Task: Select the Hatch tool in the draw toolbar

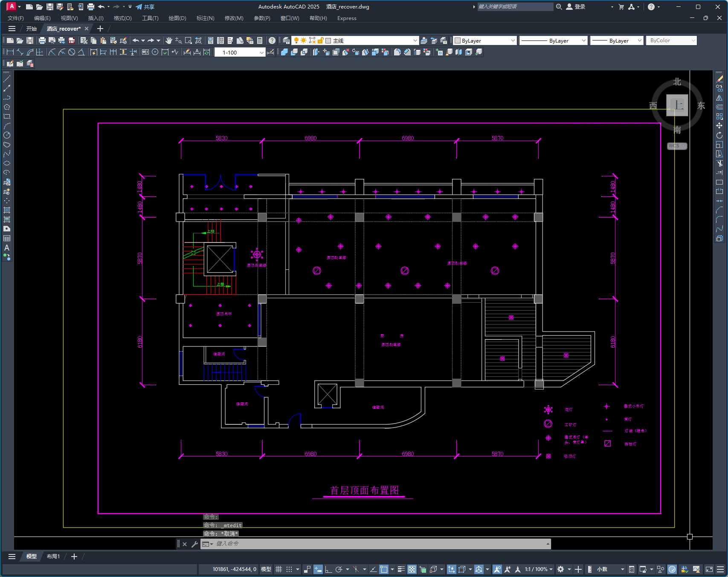Action: pyautogui.click(x=7, y=210)
